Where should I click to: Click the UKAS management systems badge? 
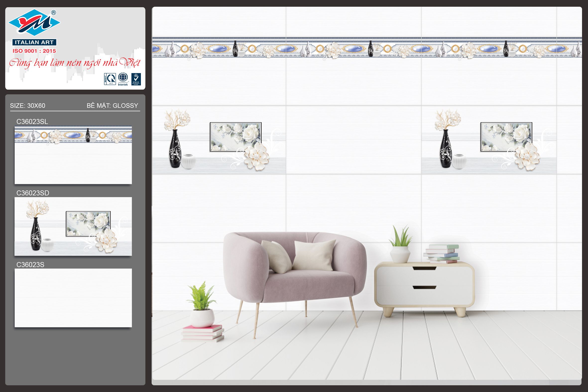136,79
